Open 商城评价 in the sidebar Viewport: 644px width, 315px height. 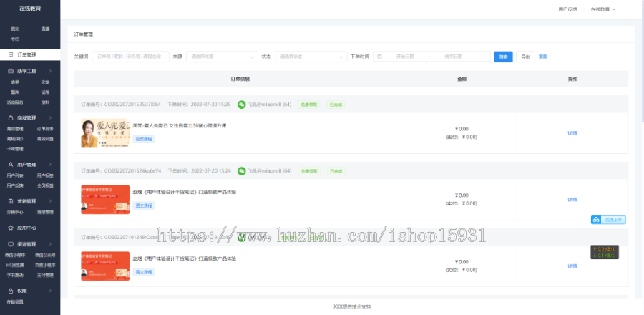(x=15, y=139)
